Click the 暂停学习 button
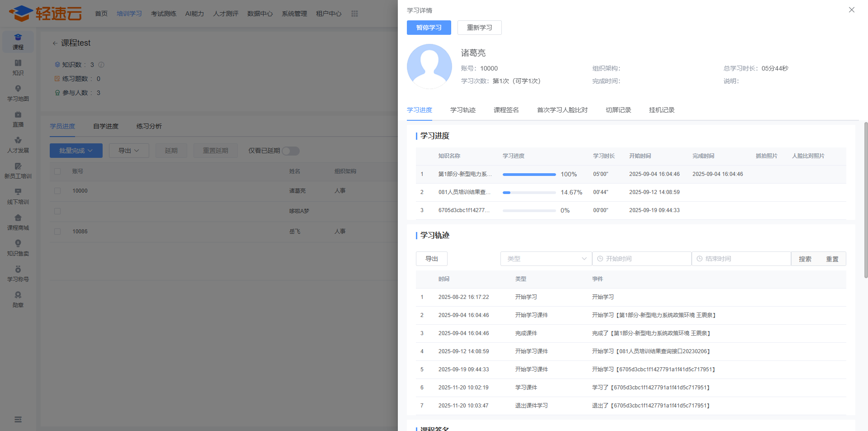Screen dimensions: 868x431 pos(429,28)
